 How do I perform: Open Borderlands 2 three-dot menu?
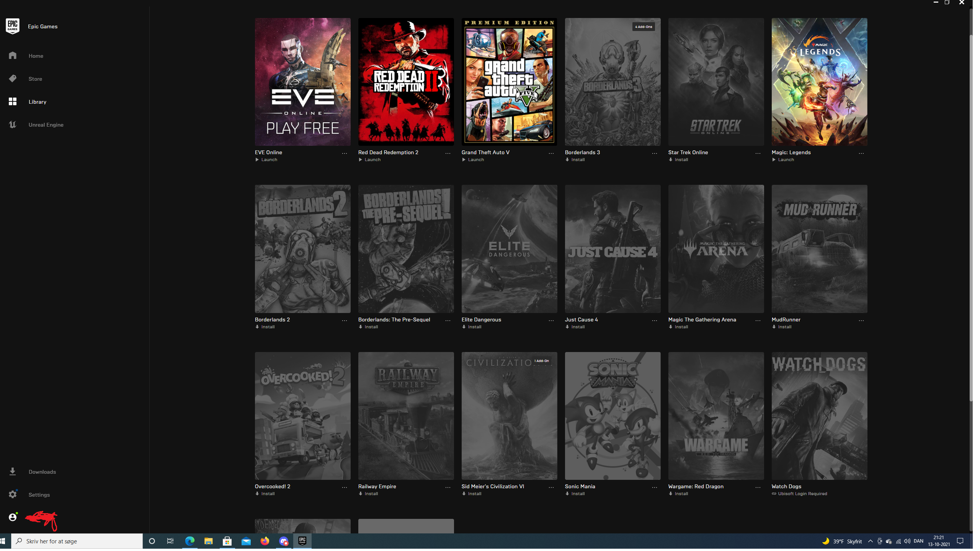tap(345, 321)
